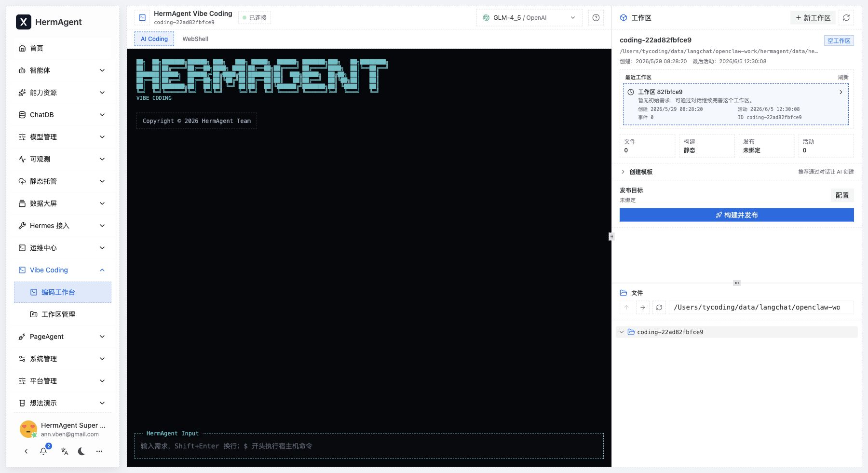Click the 已连接 connection status badge
The image size is (868, 473).
[x=255, y=18]
